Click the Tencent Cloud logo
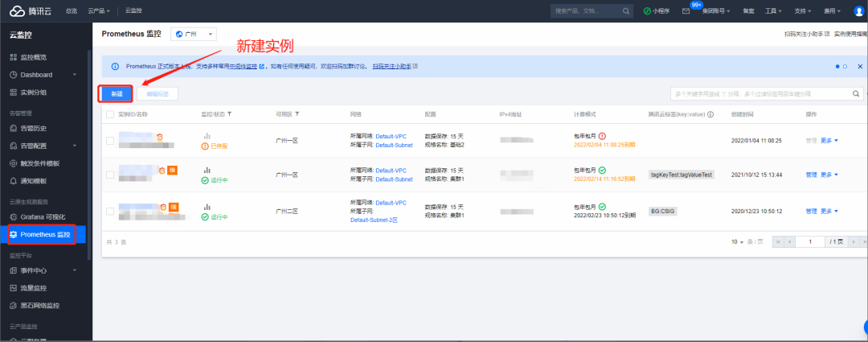The width and height of the screenshot is (868, 342). pos(31,10)
